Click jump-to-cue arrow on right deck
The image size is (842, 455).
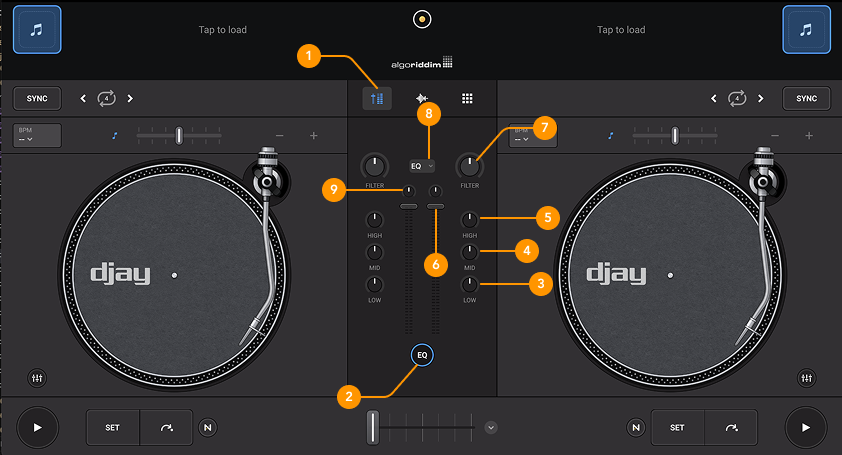[731, 428]
